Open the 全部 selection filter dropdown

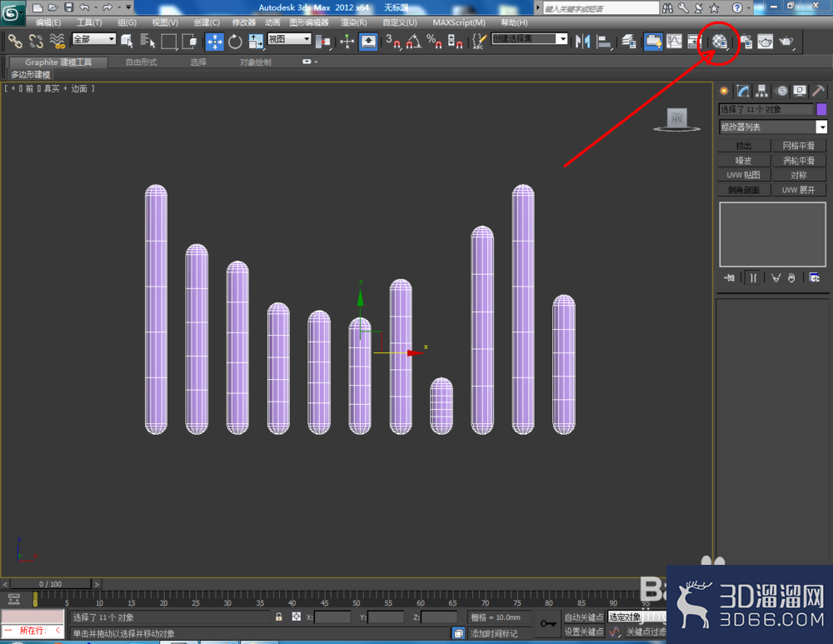[x=94, y=39]
